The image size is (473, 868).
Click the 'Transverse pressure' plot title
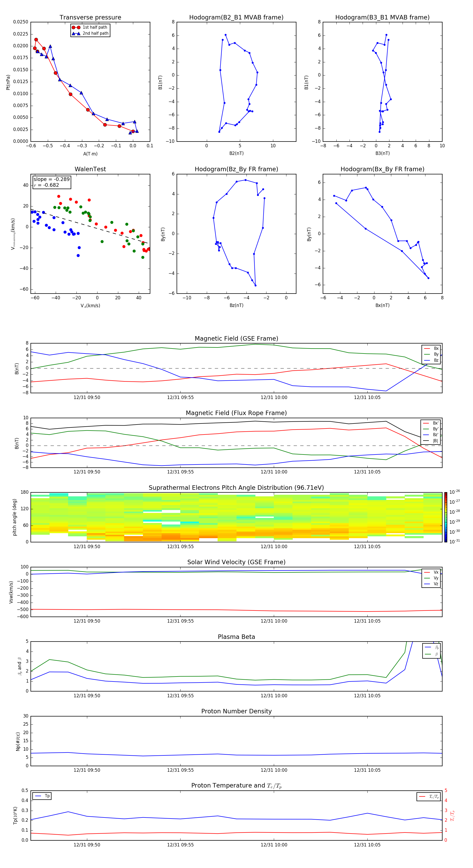pyautogui.click(x=90, y=18)
